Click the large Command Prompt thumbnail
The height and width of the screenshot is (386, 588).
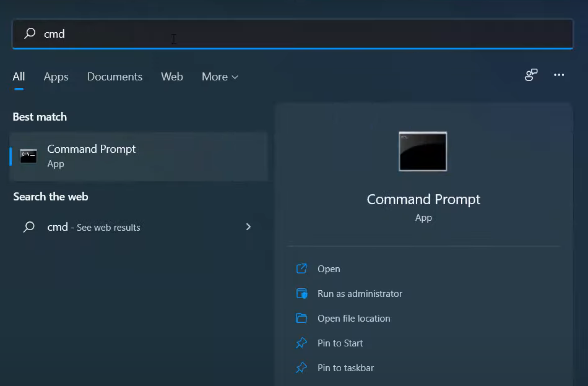pyautogui.click(x=423, y=151)
